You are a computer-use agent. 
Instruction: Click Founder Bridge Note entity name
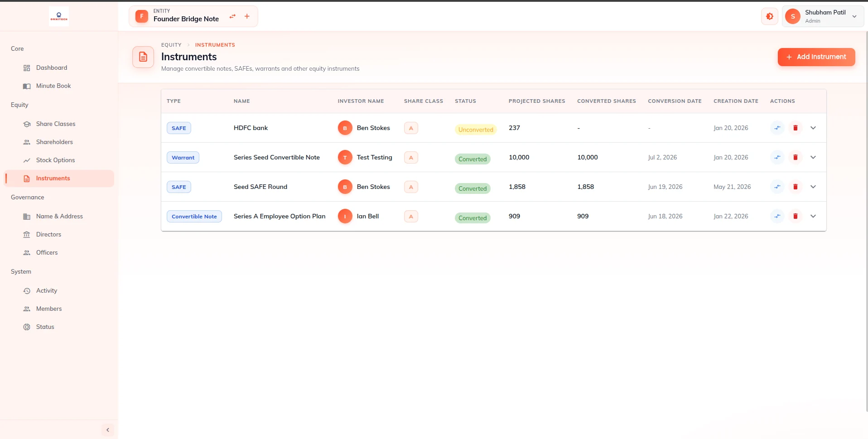click(x=186, y=19)
